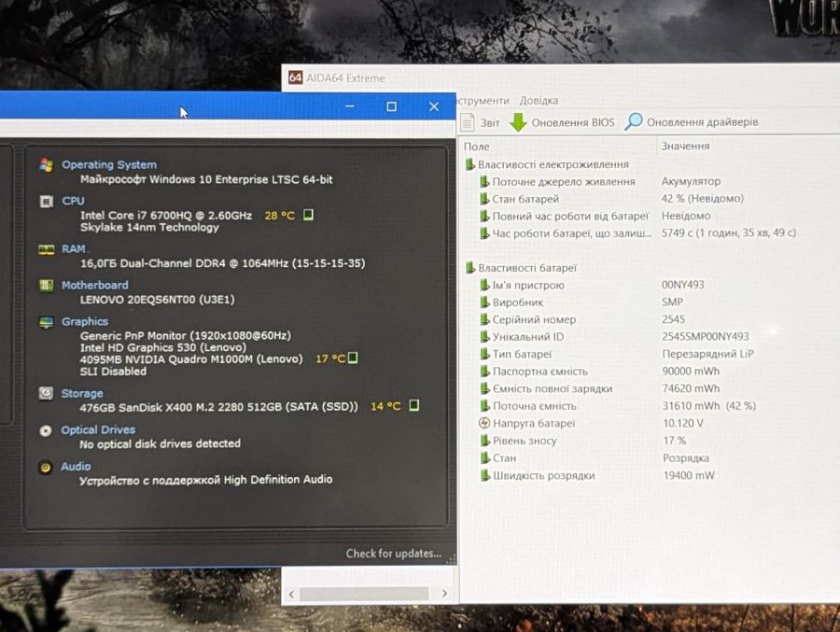Click the horizontal scrollbar thumb in AIDA64
840x632 pixels.
pyautogui.click(x=364, y=594)
